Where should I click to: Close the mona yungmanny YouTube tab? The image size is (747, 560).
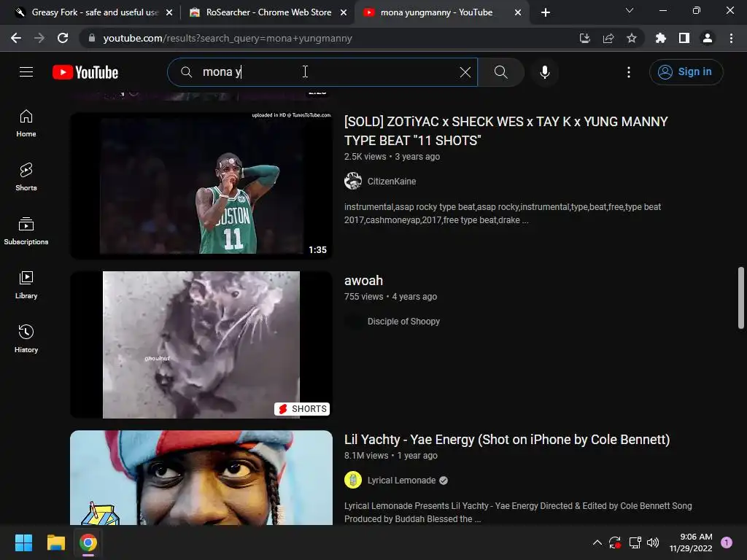click(x=518, y=13)
